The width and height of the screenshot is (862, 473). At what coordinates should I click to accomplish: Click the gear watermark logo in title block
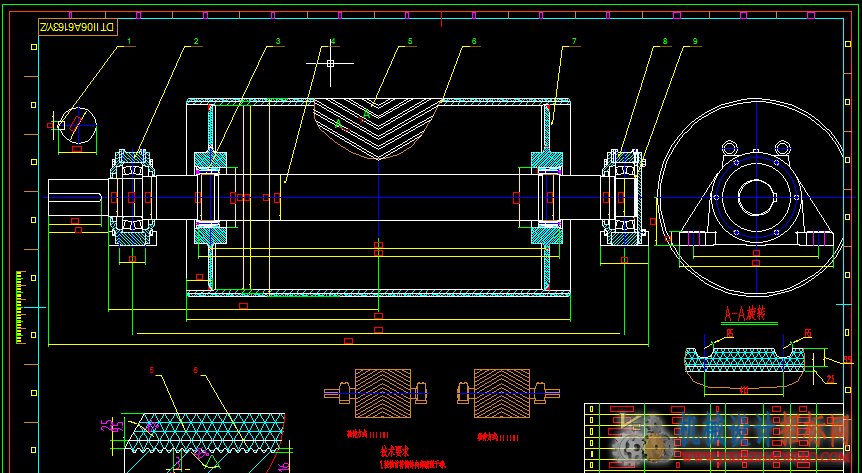click(x=636, y=442)
